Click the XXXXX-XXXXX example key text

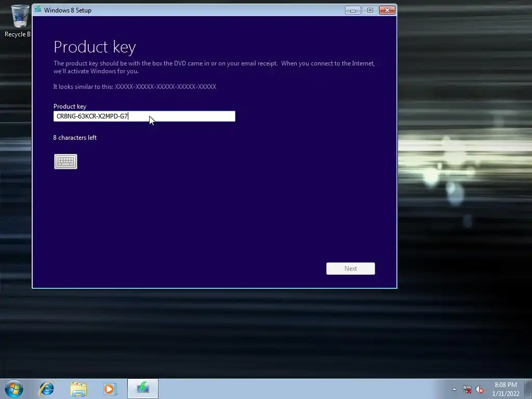[x=165, y=87]
